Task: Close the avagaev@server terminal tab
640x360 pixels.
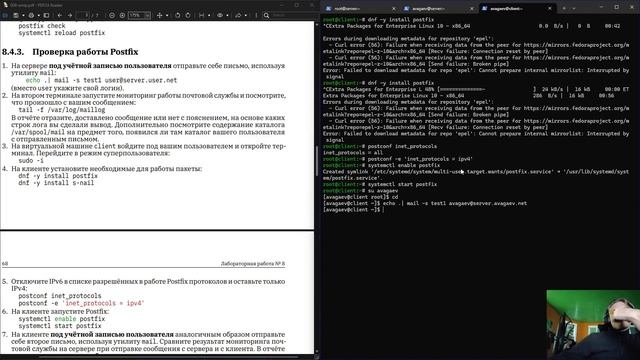Action: coord(471,9)
